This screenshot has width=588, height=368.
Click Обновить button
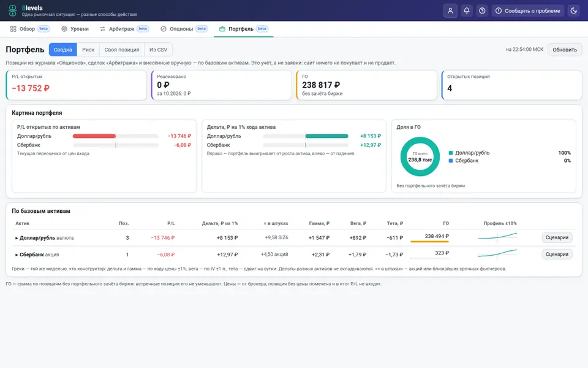pyautogui.click(x=565, y=50)
